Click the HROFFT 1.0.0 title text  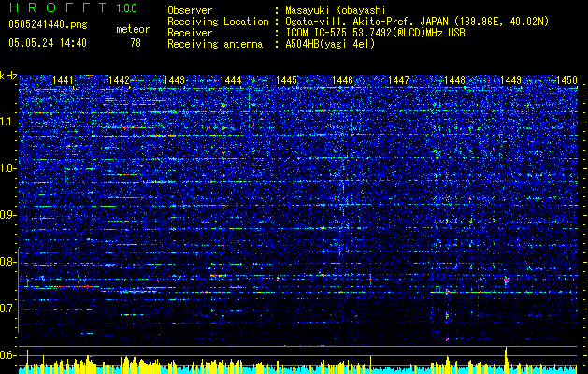pyautogui.click(x=73, y=7)
